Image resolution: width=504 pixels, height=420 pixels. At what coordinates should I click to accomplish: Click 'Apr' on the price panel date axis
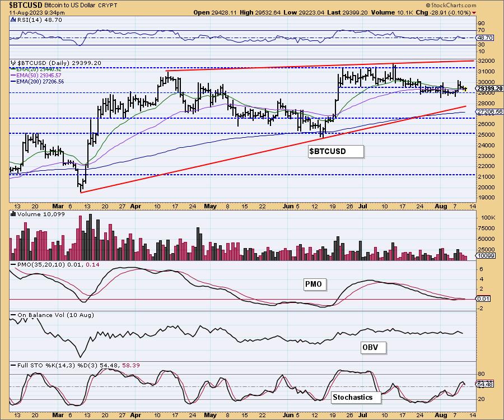[136, 206]
